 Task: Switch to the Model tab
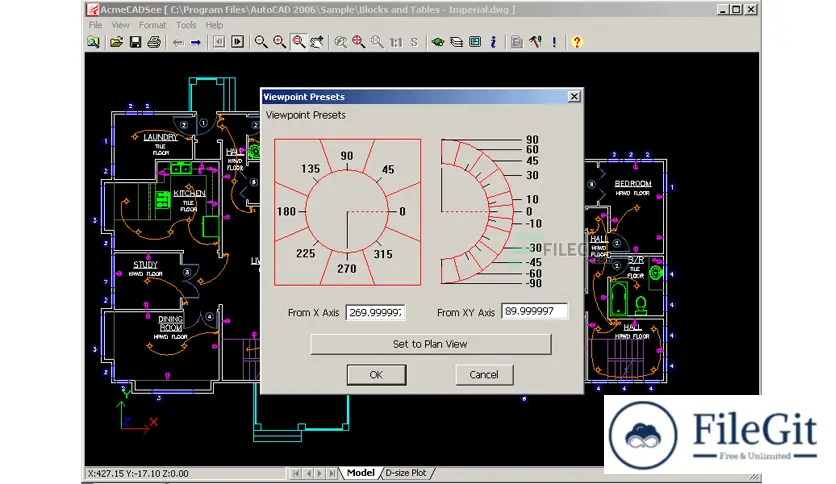tap(360, 473)
